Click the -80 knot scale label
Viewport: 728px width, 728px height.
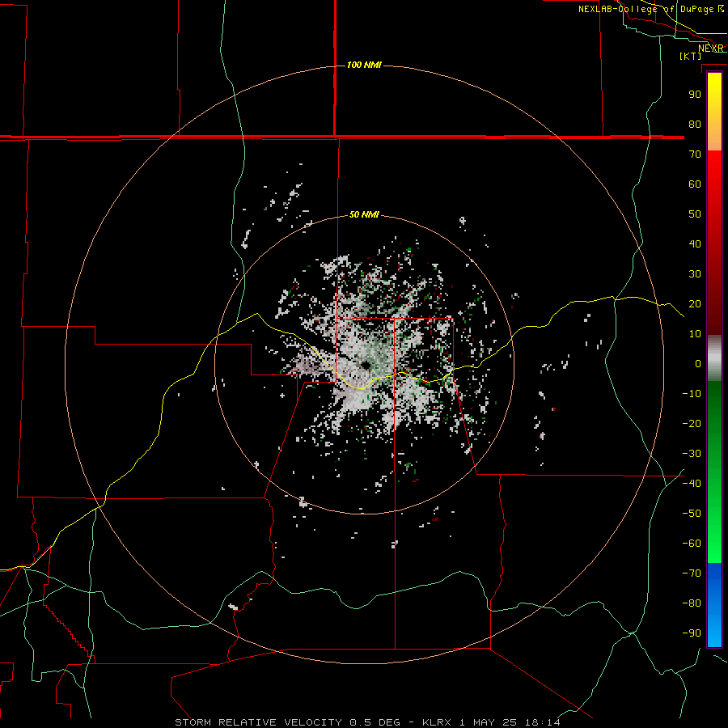[x=692, y=603]
